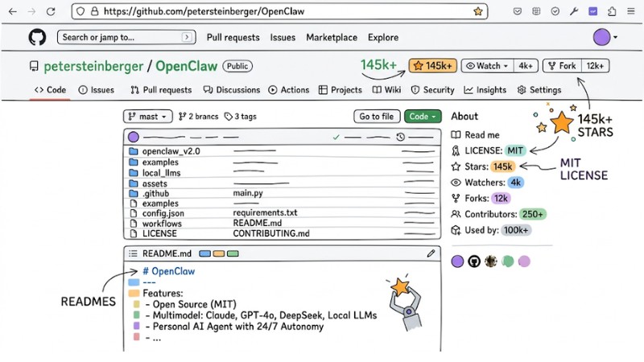Open the commit history clock icon
This screenshot has height=362, width=644.
tap(400, 137)
